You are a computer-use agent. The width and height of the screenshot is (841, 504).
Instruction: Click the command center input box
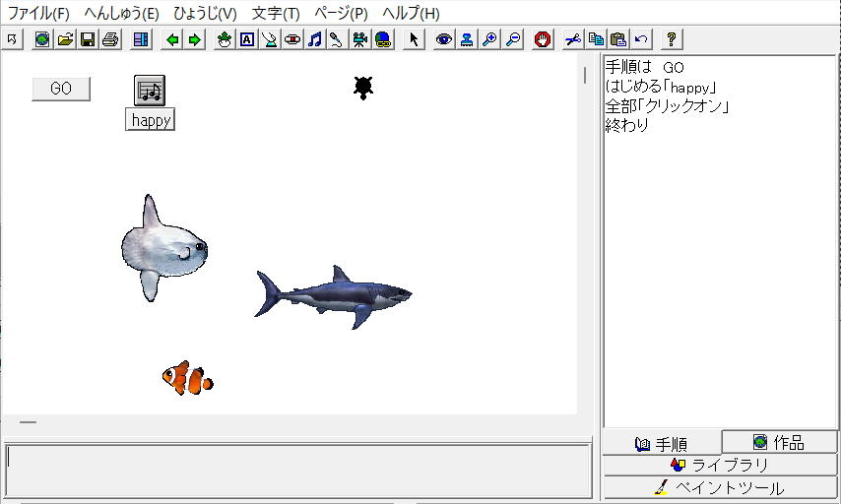coord(298,471)
